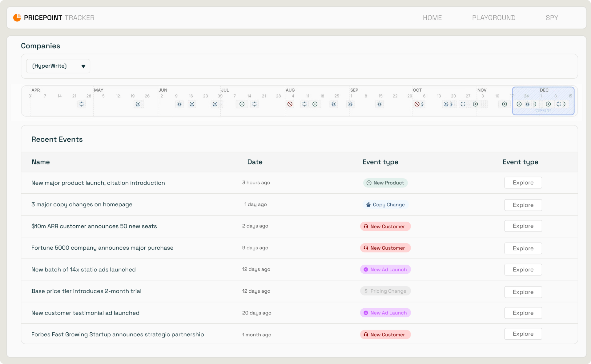
Task: Click the early October red blocked icon
Action: coord(417,104)
